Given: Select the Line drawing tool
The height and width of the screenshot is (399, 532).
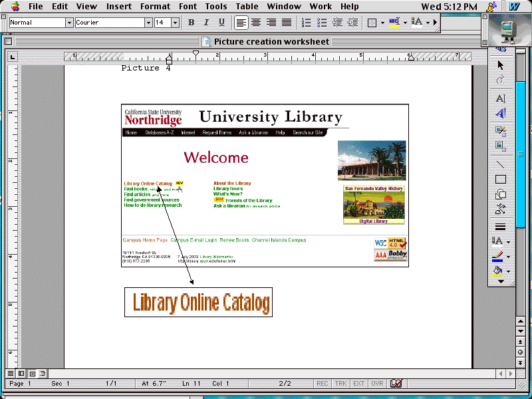Looking at the screenshot, I should [x=501, y=164].
